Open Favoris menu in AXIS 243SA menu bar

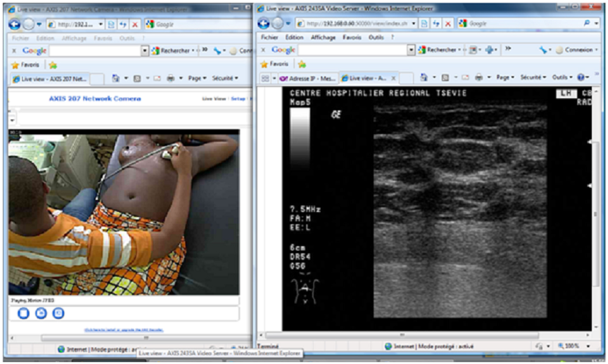[x=352, y=37]
